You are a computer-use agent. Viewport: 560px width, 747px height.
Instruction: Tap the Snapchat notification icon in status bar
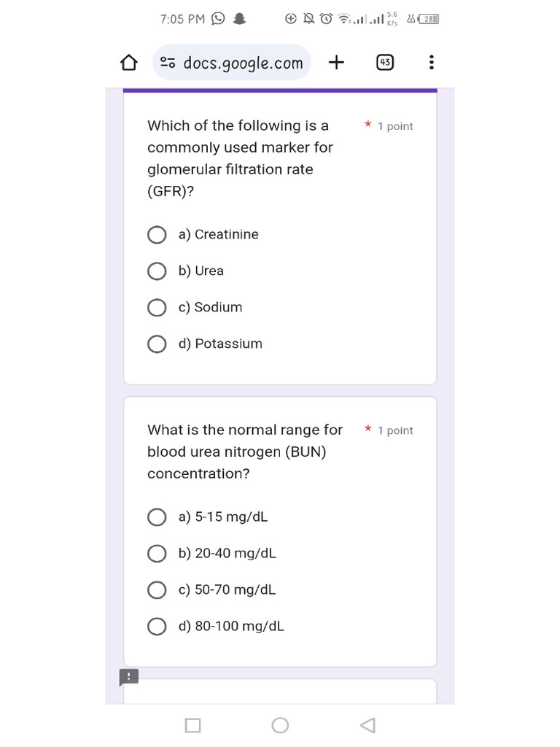[238, 19]
